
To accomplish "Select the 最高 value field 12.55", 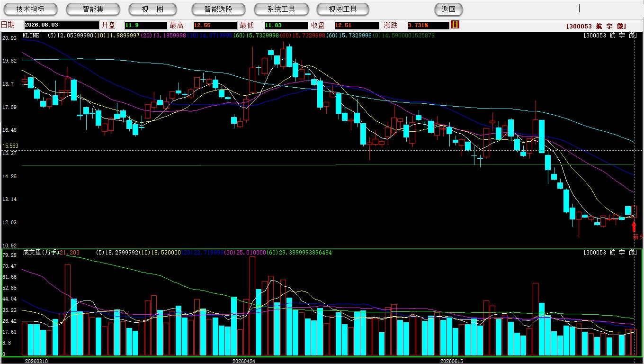I will click(215, 25).
